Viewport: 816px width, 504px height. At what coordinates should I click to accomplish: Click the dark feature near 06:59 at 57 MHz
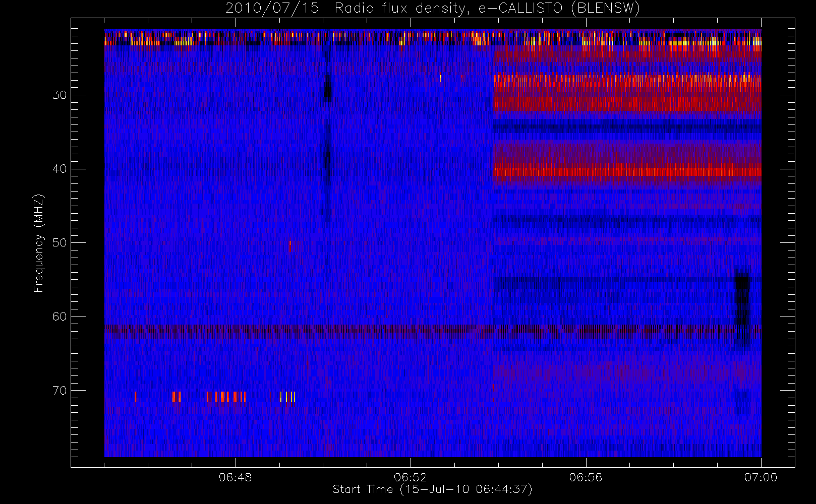tap(742, 307)
